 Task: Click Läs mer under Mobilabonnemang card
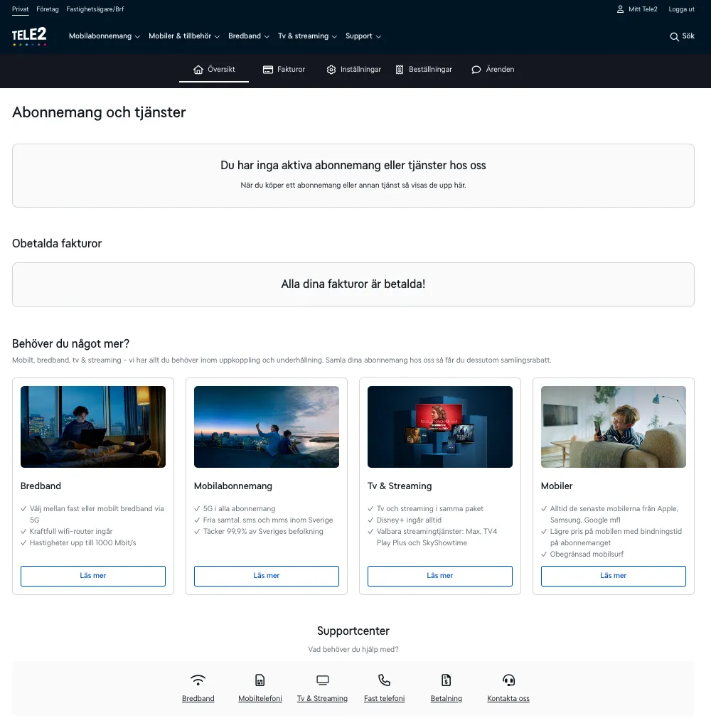[x=267, y=576]
